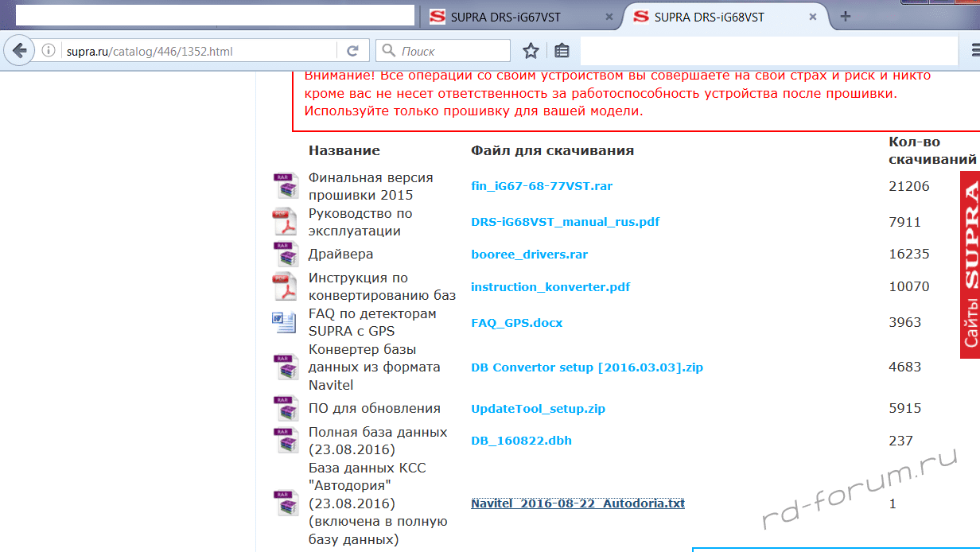Click the download count 4683
980x552 pixels.
(905, 367)
